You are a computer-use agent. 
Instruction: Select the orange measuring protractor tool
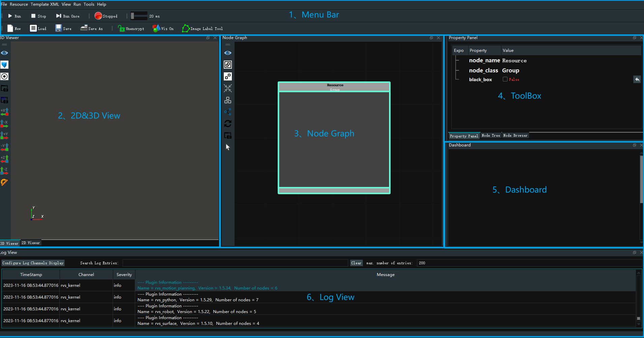click(x=4, y=182)
